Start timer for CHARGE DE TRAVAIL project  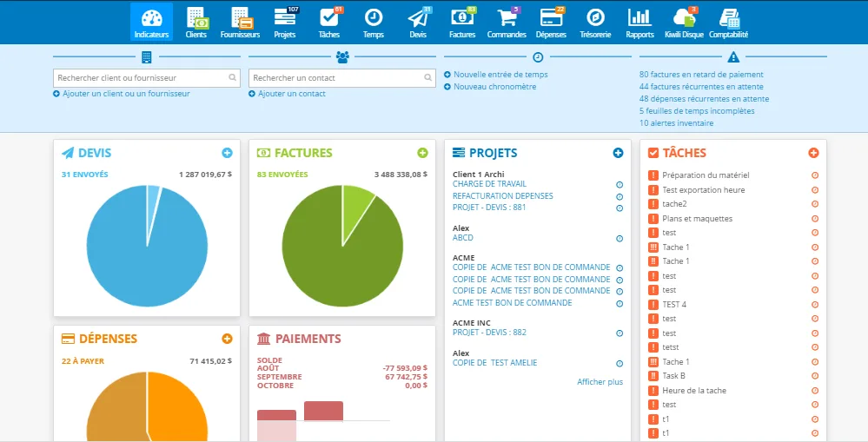[x=620, y=185]
